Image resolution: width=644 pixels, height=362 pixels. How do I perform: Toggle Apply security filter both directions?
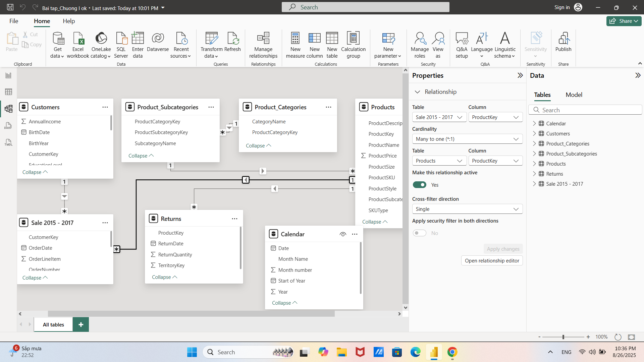419,233
